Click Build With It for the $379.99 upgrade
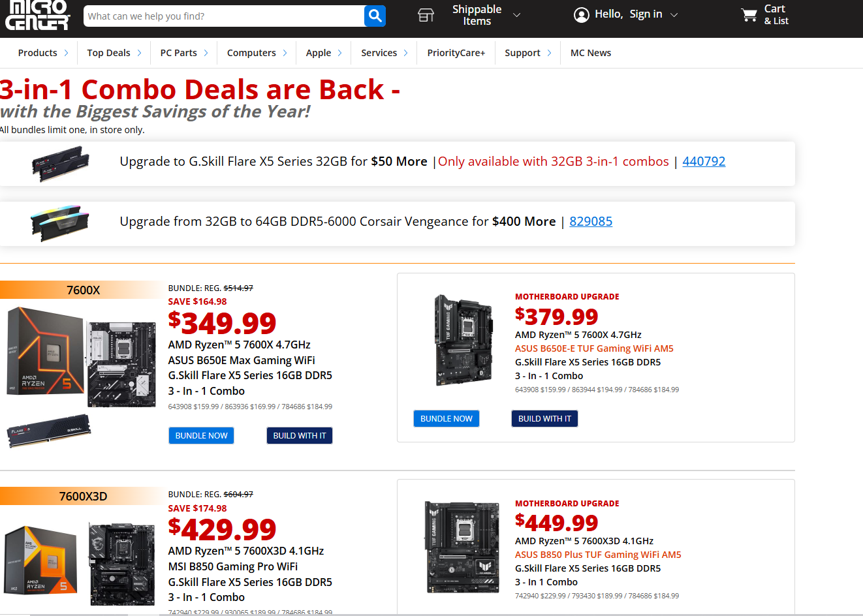Screen dimensions: 863x616 pos(544,418)
